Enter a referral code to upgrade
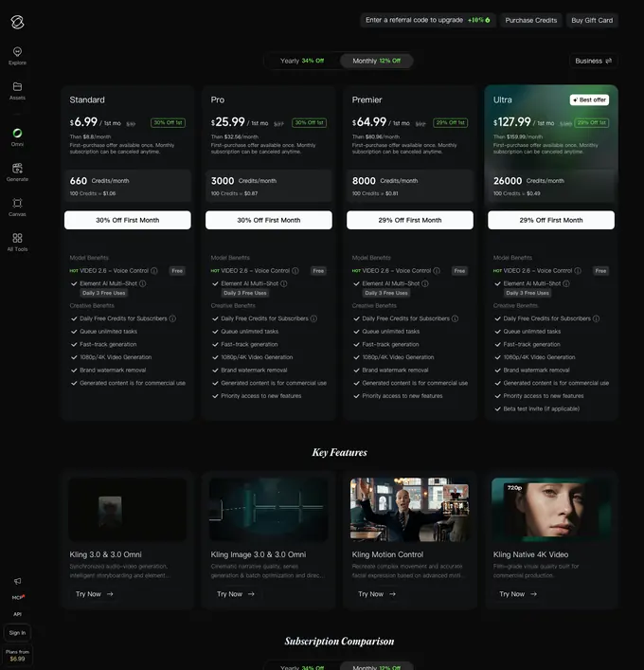This screenshot has width=644, height=670. tap(427, 20)
